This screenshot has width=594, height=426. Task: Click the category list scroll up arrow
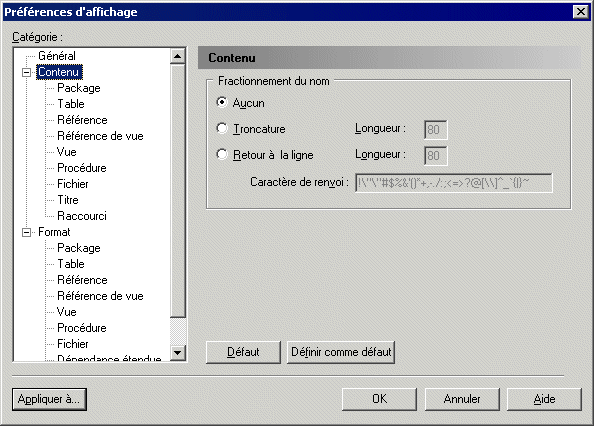177,56
